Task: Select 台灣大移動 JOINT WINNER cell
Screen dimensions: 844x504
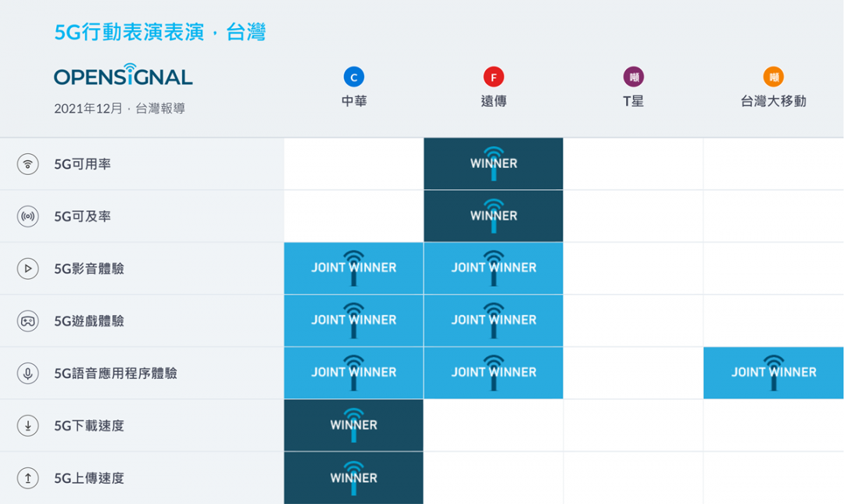Action: [x=773, y=373]
